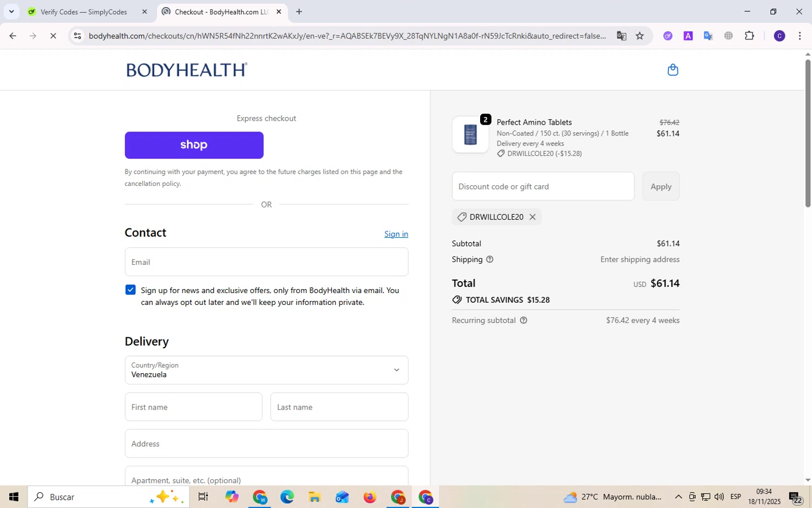The height and width of the screenshot is (508, 812).
Task: Bookmark this page with the star icon
Action: click(x=640, y=36)
